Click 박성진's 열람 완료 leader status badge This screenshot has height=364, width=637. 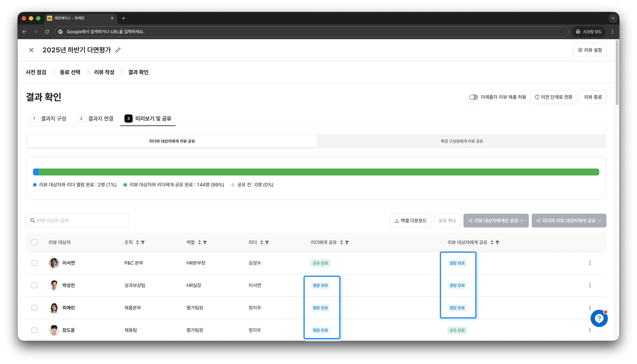[320, 285]
